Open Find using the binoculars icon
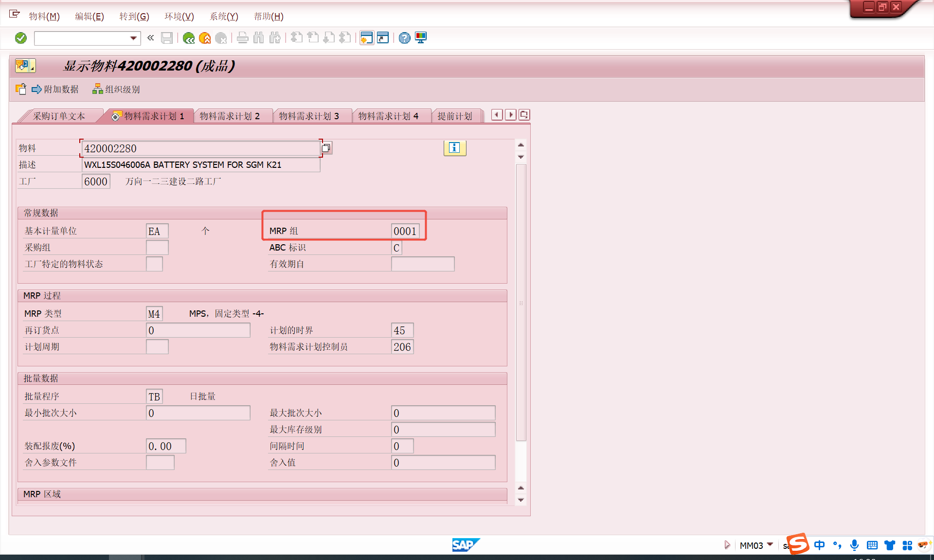 coord(258,38)
